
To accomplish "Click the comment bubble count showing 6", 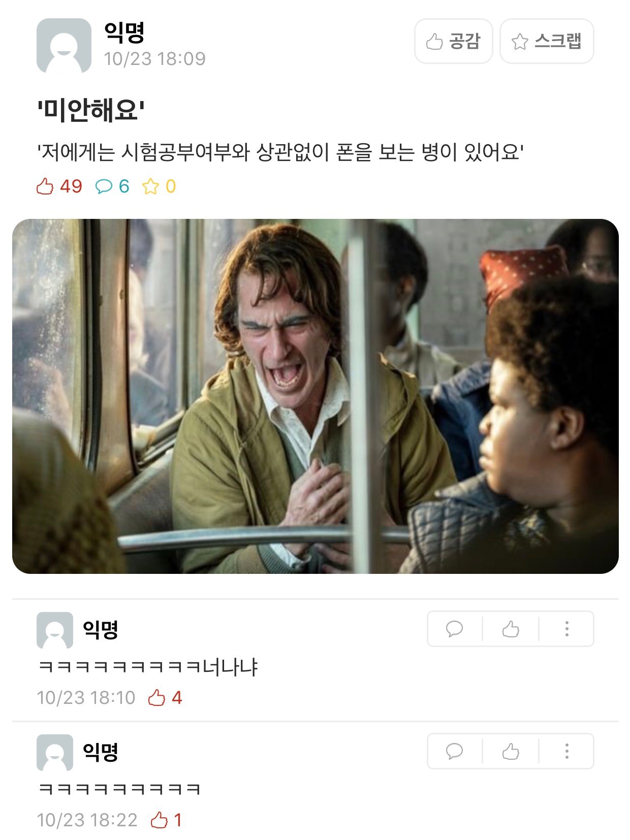I will coord(112,186).
